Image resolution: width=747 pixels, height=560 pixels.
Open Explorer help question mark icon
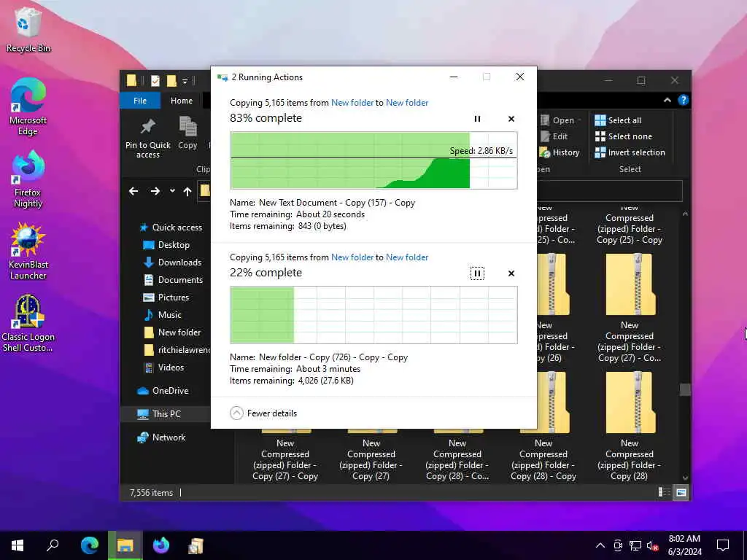pos(683,100)
